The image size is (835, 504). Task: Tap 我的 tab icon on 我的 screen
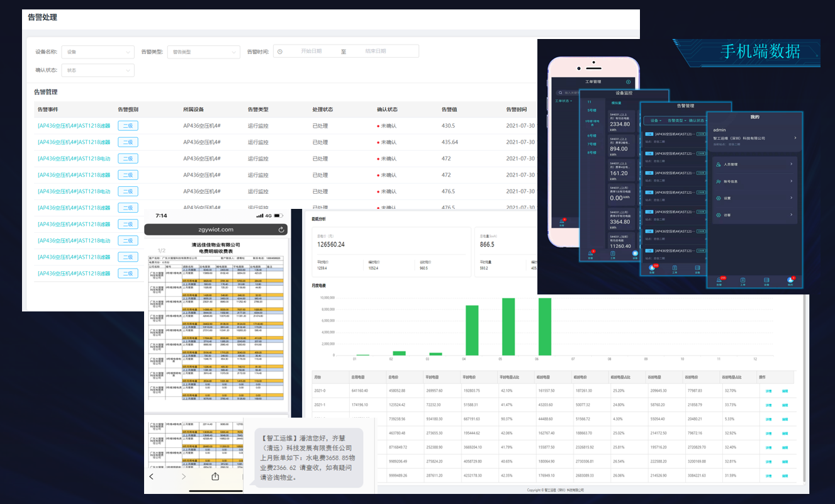[790, 281]
